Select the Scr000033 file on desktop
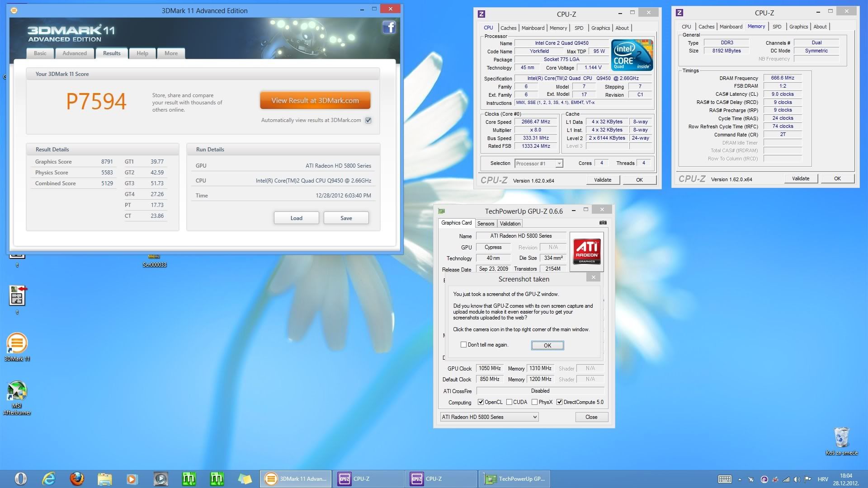868x488 pixels. click(x=154, y=261)
